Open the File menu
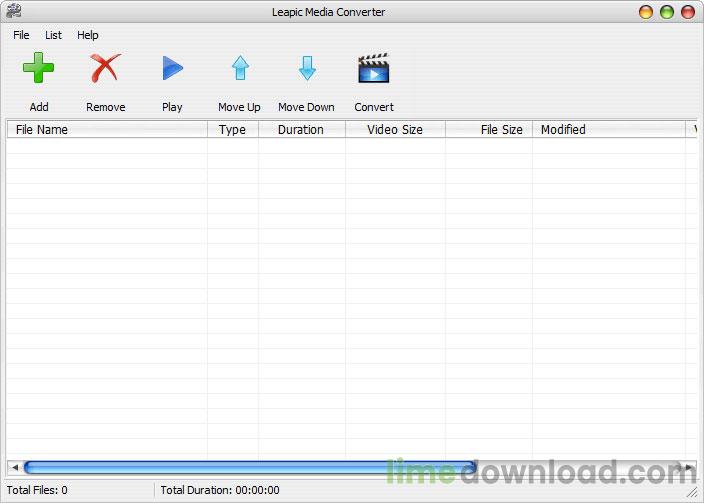The height and width of the screenshot is (503, 704). 21,35
